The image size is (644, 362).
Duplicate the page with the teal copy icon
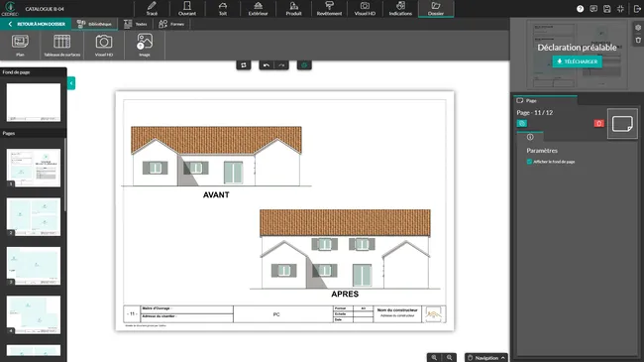(x=522, y=123)
